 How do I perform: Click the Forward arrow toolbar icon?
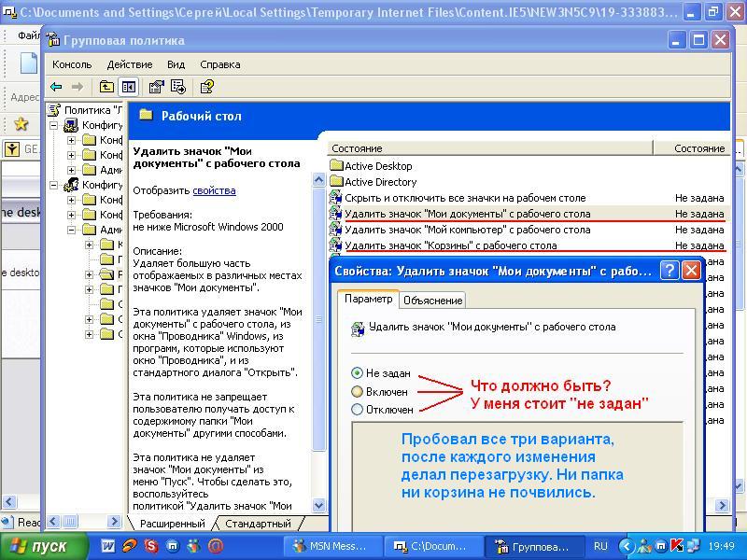pos(78,87)
